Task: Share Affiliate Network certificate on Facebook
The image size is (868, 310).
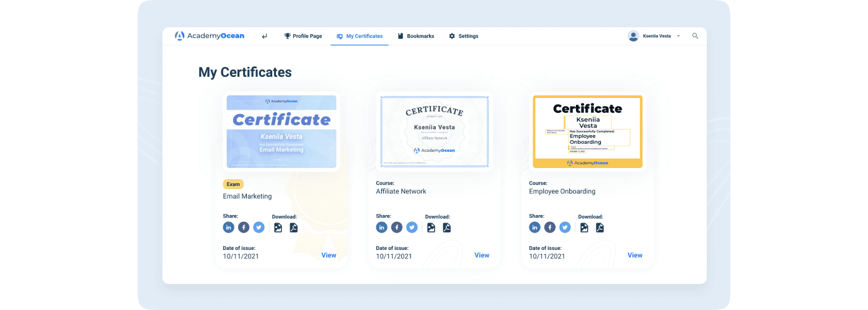Action: (397, 228)
